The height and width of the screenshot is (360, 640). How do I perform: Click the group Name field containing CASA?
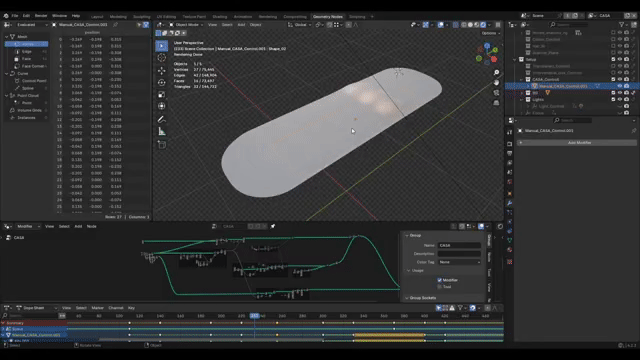(459, 245)
